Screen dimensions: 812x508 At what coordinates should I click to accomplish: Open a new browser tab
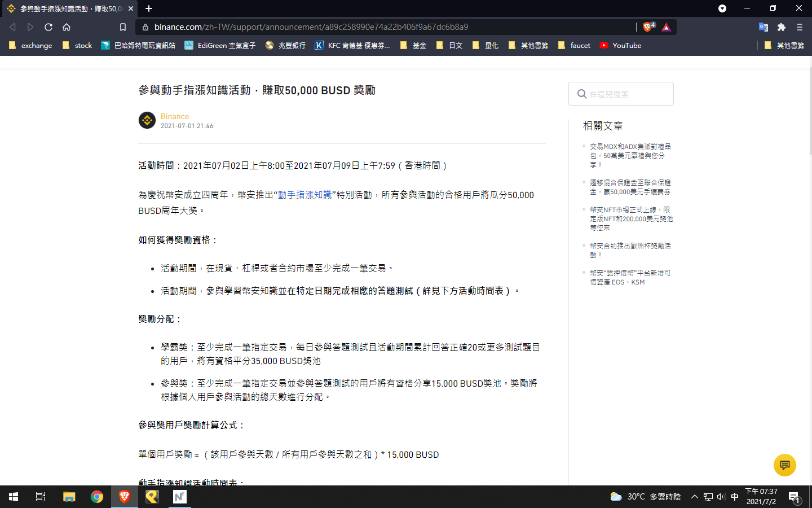click(149, 8)
